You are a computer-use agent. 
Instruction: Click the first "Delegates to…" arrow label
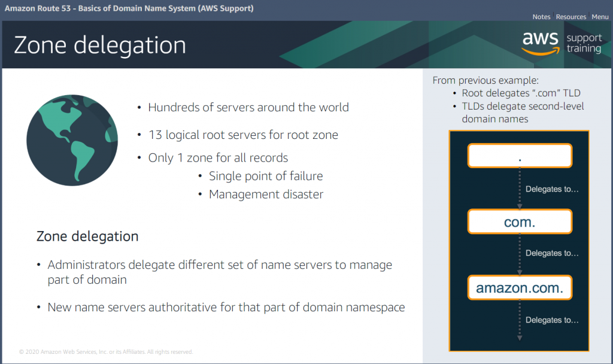point(552,189)
